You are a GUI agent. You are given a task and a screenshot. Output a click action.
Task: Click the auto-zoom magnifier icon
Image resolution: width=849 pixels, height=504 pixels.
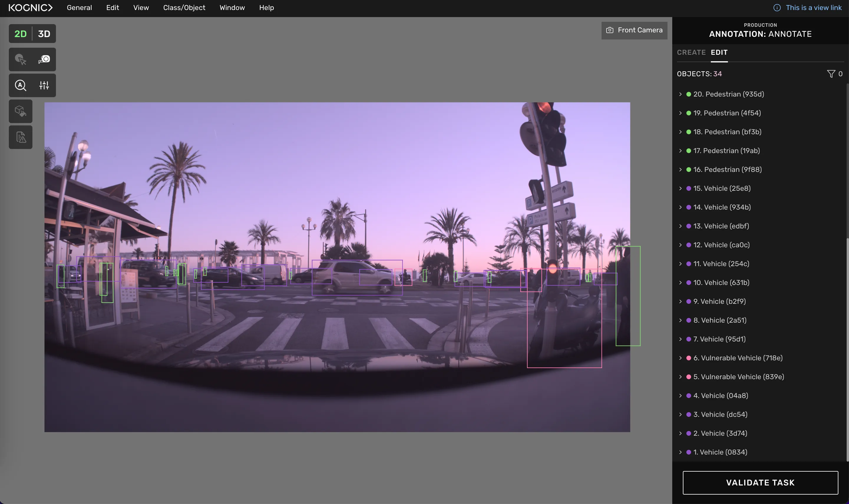point(20,85)
